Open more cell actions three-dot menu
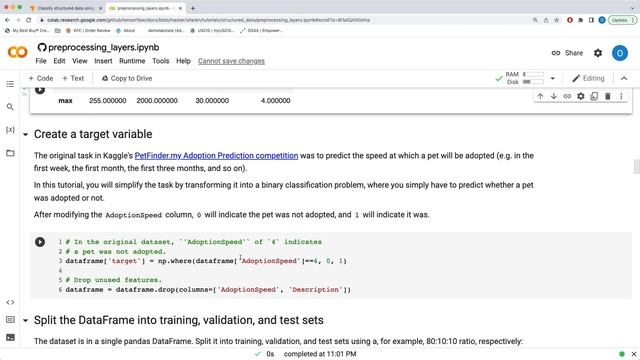This screenshot has width=640, height=360. 621,96
